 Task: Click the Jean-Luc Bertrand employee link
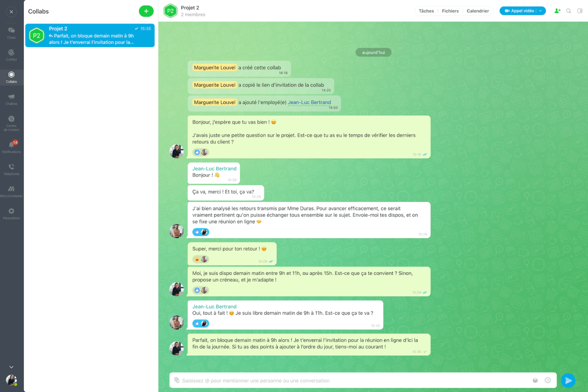click(309, 102)
